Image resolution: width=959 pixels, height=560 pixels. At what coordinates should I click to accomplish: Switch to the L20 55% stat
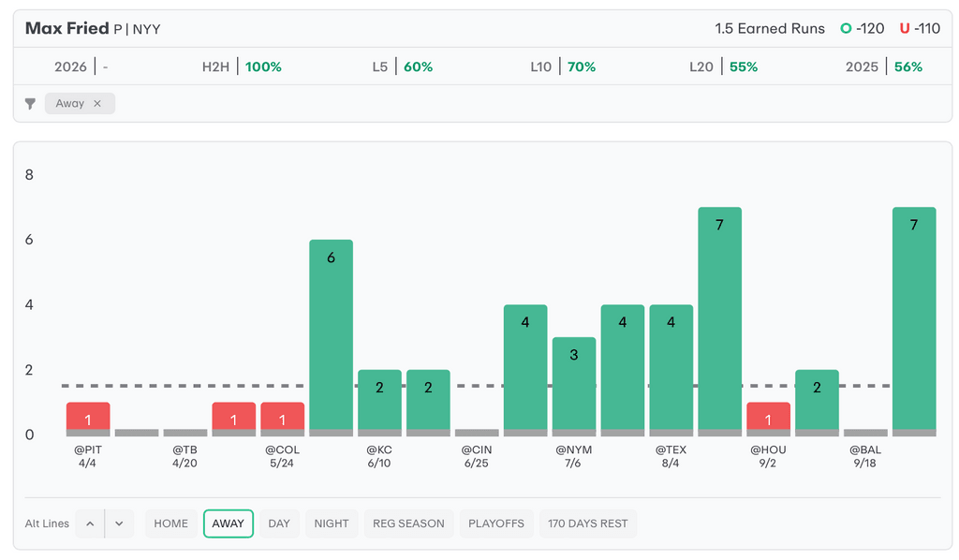tap(723, 67)
